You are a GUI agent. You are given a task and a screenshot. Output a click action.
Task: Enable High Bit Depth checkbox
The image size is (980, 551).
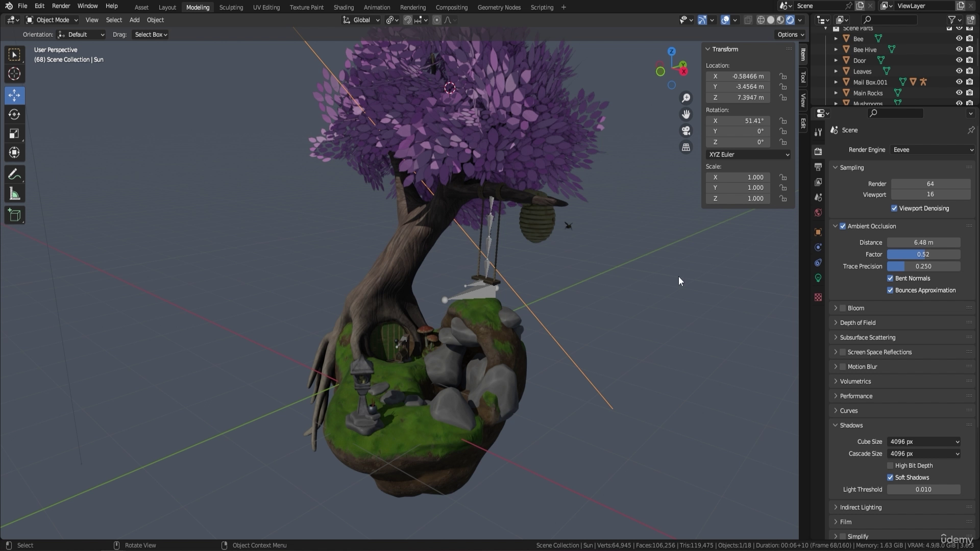pyautogui.click(x=890, y=466)
